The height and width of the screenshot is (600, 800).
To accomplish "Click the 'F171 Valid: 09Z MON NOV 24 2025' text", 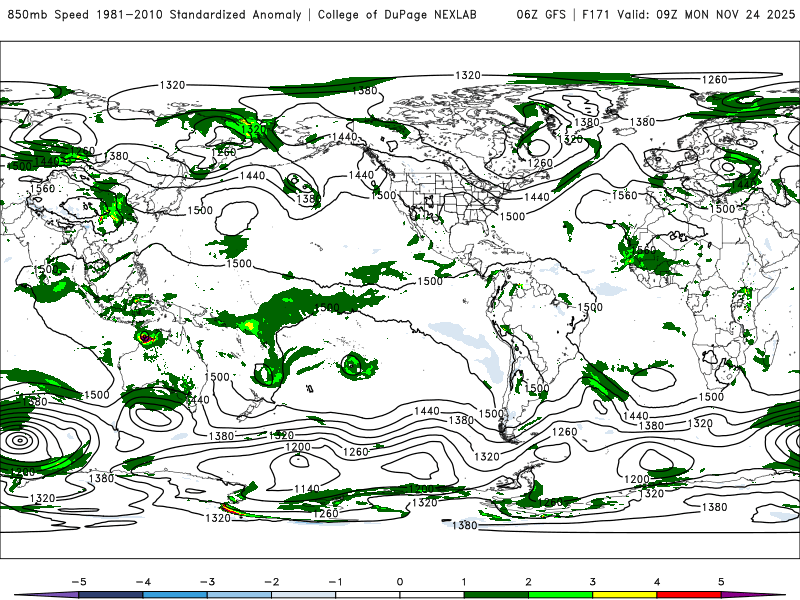I will pyautogui.click(x=688, y=14).
